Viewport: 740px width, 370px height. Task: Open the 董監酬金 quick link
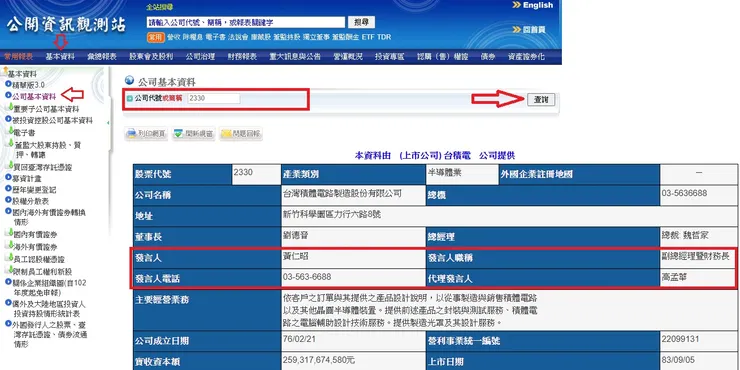pyautogui.click(x=345, y=37)
